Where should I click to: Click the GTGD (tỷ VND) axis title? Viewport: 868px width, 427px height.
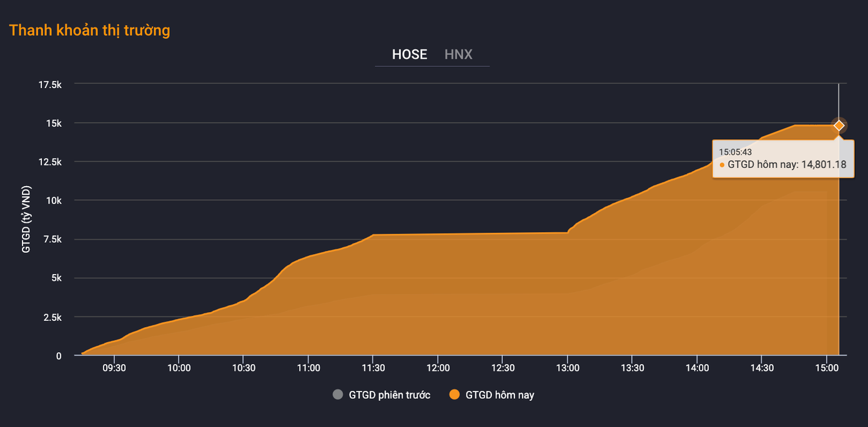tap(26, 219)
